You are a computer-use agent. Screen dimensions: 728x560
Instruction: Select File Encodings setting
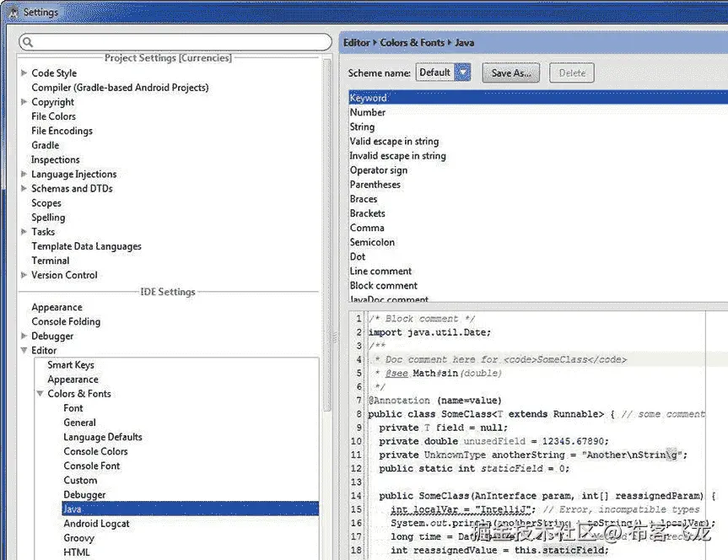point(62,131)
